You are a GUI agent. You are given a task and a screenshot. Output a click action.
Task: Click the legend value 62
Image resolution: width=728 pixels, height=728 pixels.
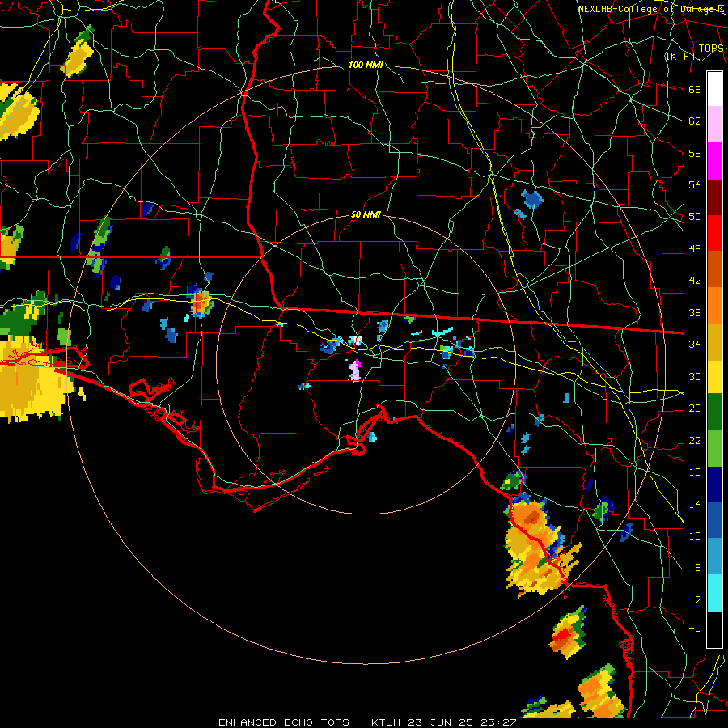695,121
